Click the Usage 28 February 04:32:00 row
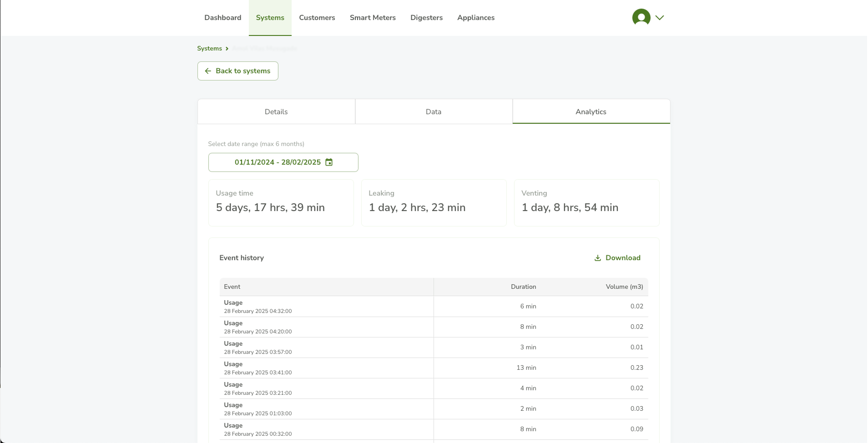Screen dimensions: 868x443 tap(326, 307)
